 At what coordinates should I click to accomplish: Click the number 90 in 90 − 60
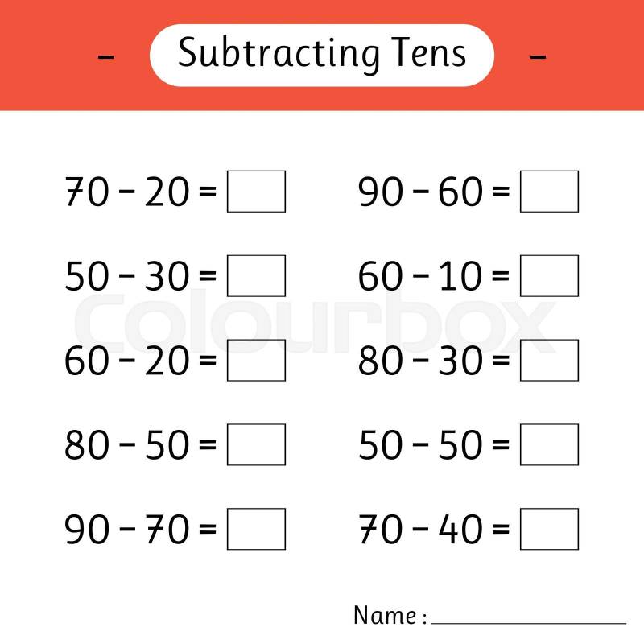point(380,192)
